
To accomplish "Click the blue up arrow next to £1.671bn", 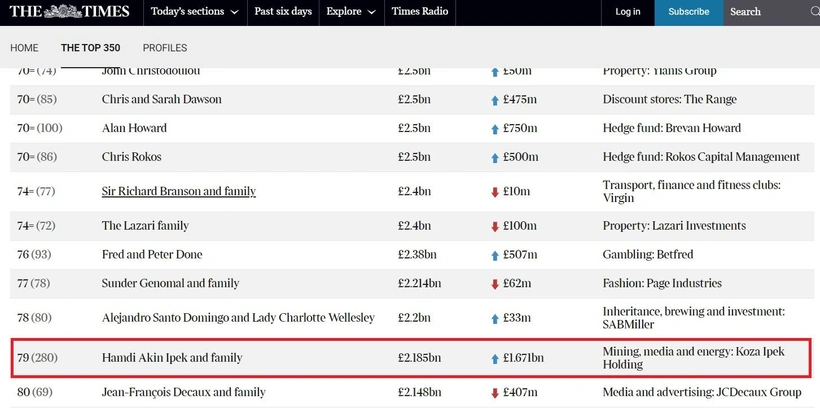I will tap(495, 359).
